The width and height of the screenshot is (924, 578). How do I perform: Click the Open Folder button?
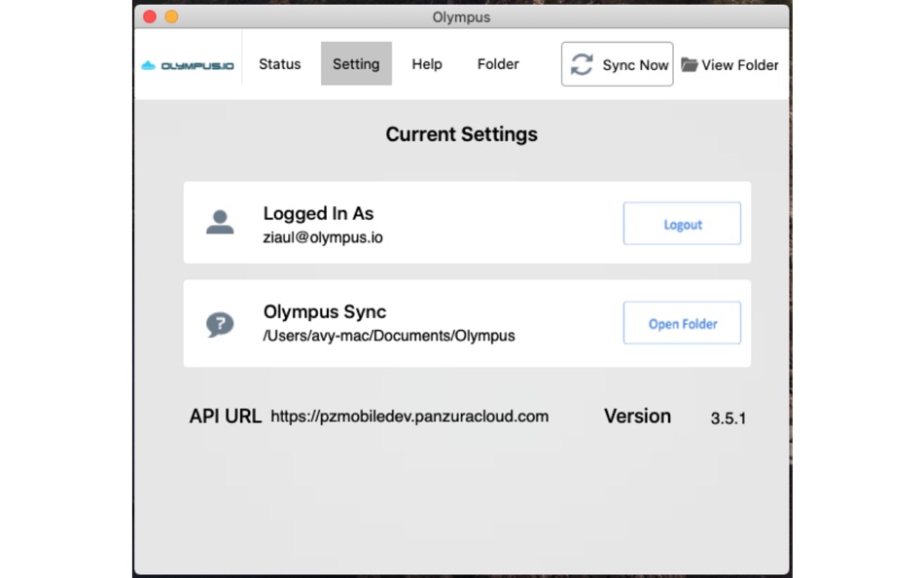[682, 323]
